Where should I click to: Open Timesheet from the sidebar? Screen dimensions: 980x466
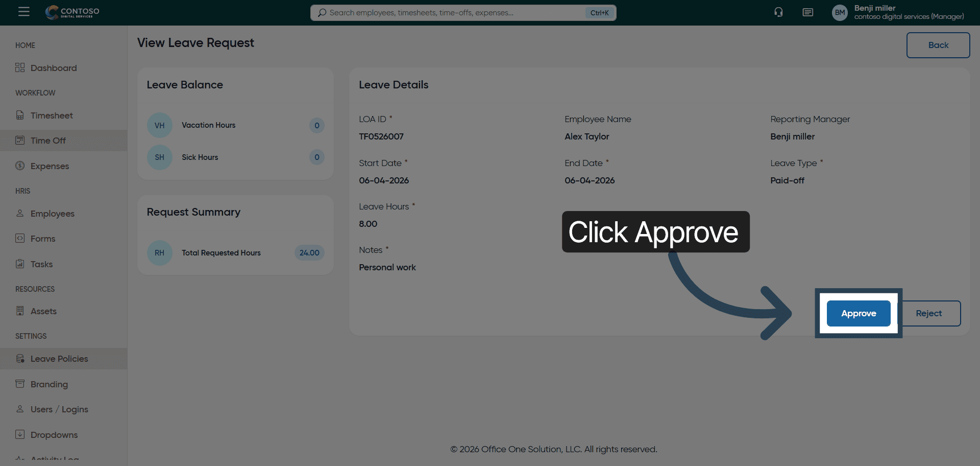[x=51, y=115]
